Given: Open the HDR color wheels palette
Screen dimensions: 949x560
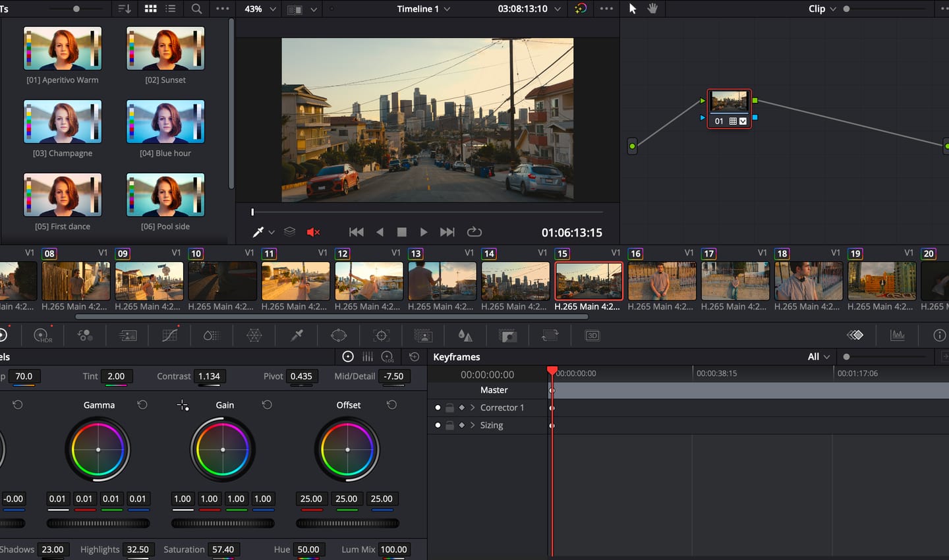Looking at the screenshot, I should 43,336.
